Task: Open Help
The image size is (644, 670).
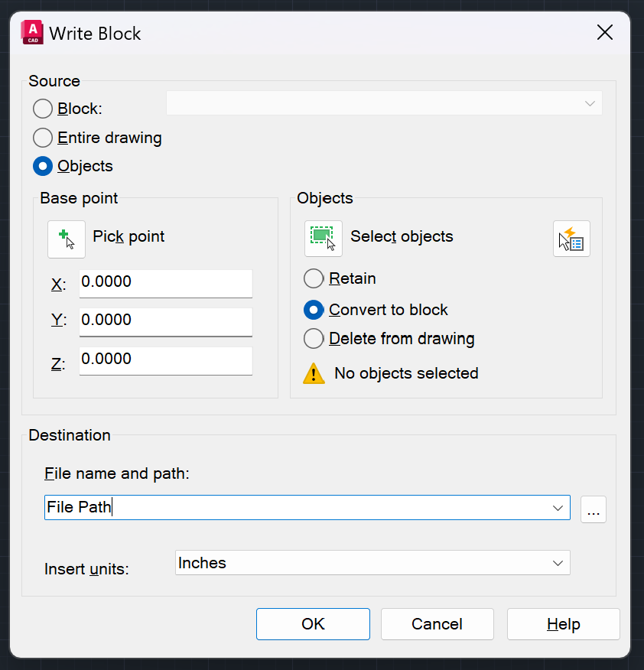Action: coord(563,623)
